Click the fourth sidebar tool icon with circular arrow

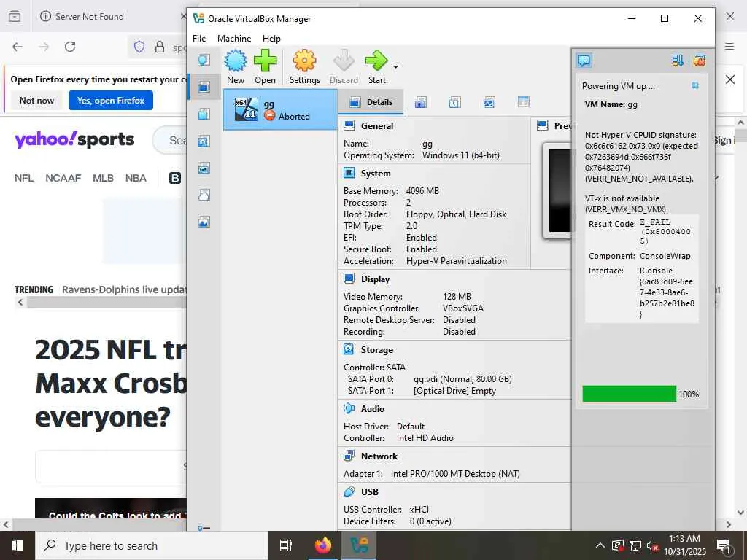(x=204, y=141)
